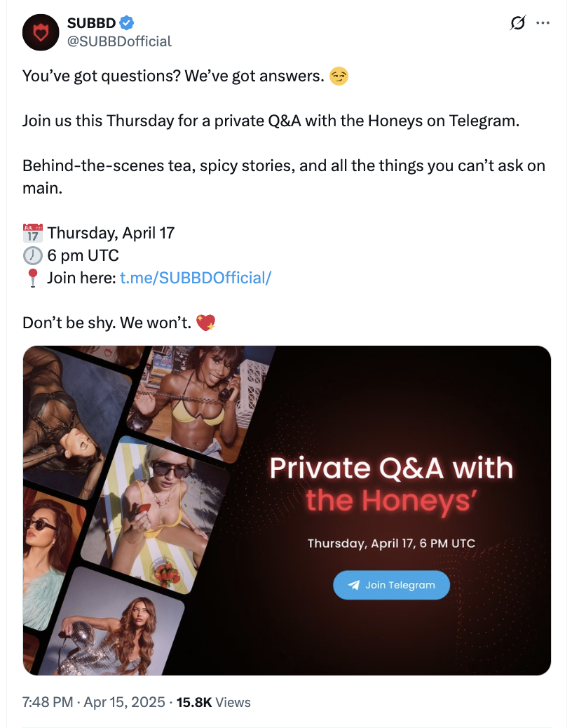Click the Private Q&A with the Honeys' headline

tap(391, 484)
